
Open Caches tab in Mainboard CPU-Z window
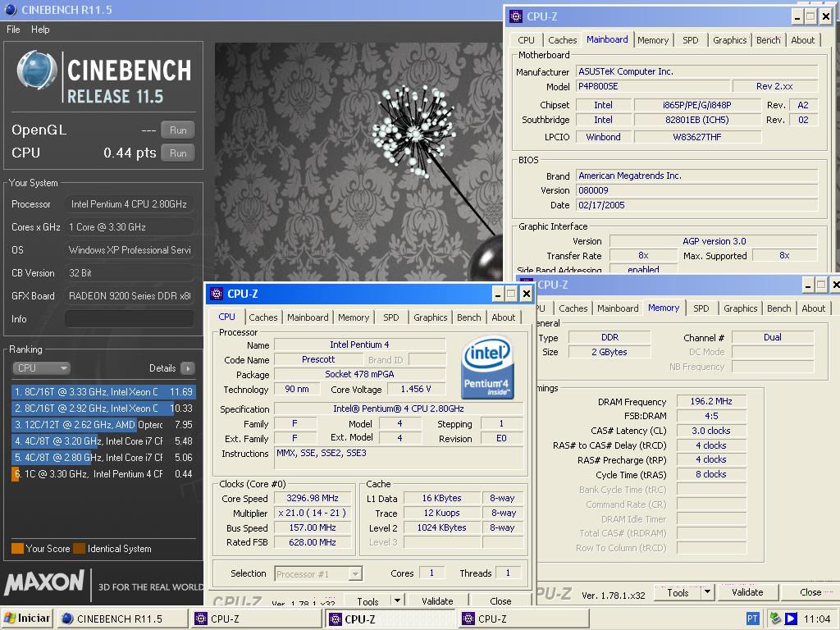click(563, 40)
